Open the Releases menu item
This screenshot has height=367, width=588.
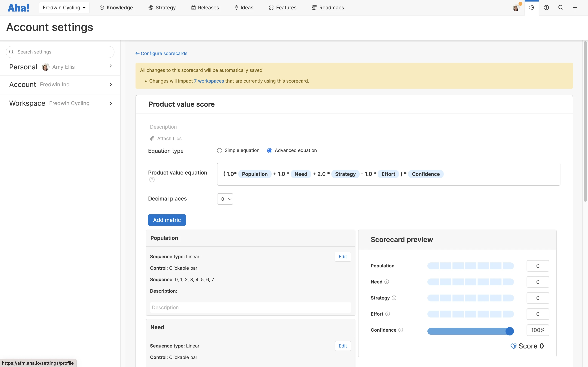[205, 7]
